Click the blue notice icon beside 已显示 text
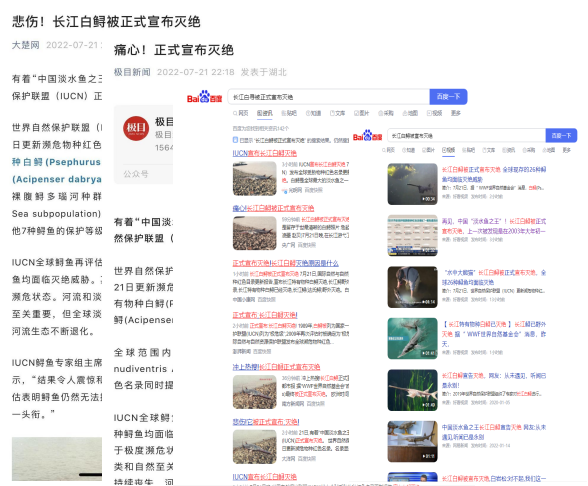The width and height of the screenshot is (588, 486). click(x=235, y=140)
